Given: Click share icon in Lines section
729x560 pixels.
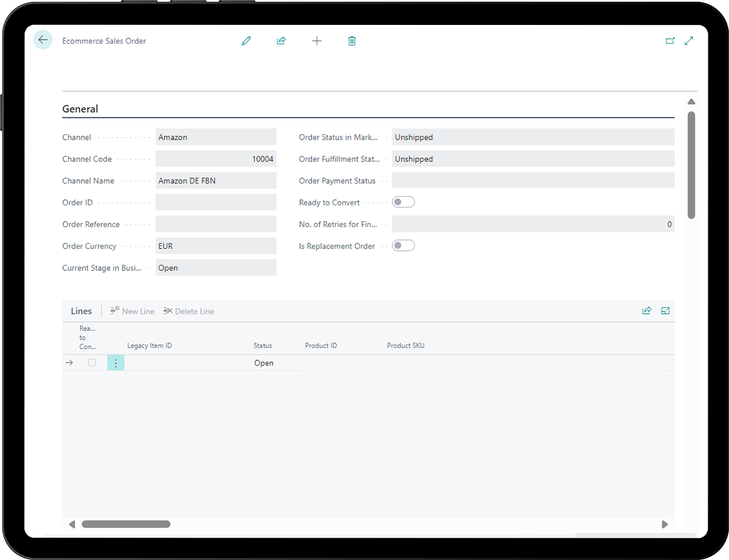Looking at the screenshot, I should tap(647, 311).
